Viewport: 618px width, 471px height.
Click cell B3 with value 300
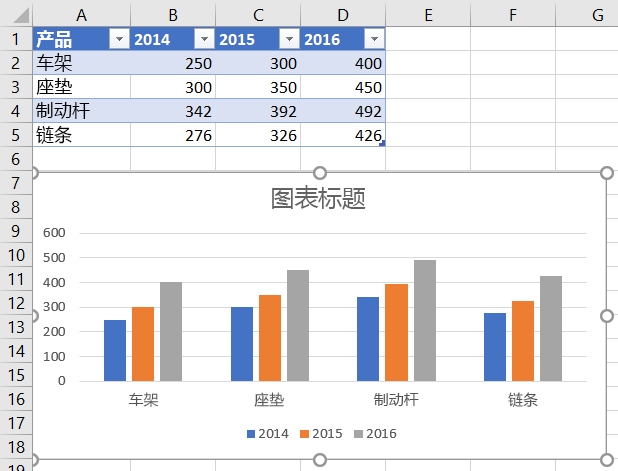pyautogui.click(x=173, y=87)
